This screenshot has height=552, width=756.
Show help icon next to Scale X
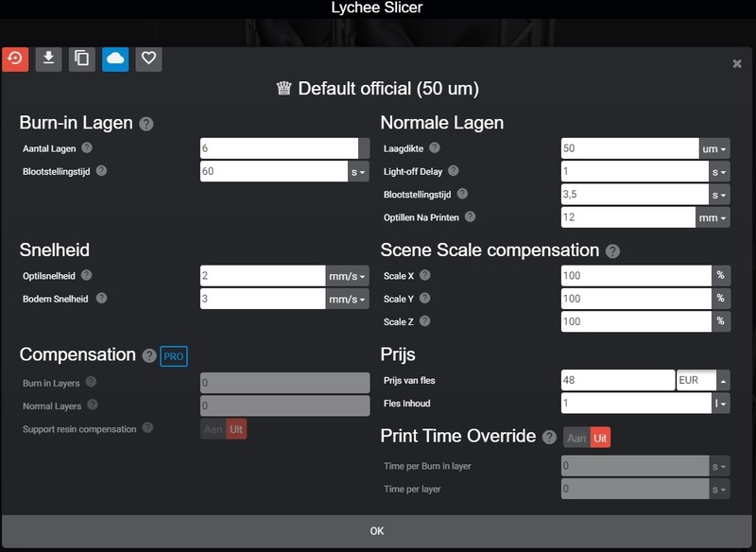click(x=424, y=275)
